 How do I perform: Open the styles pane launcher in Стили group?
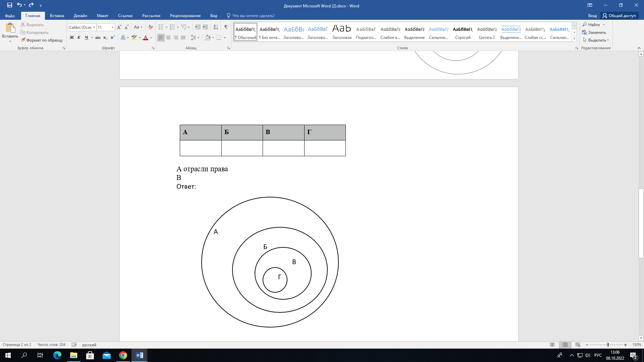[577, 48]
